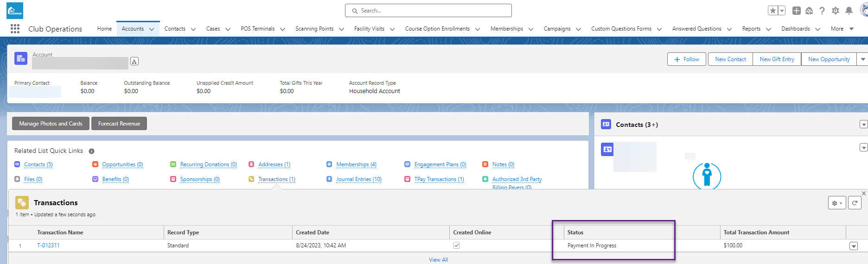
Task: Open the More navigation menu
Action: [x=842, y=29]
